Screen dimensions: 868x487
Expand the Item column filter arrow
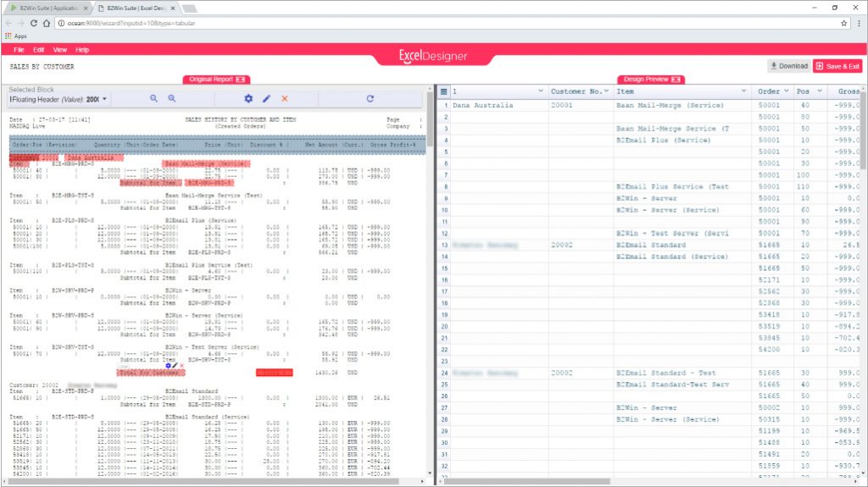coord(744,91)
